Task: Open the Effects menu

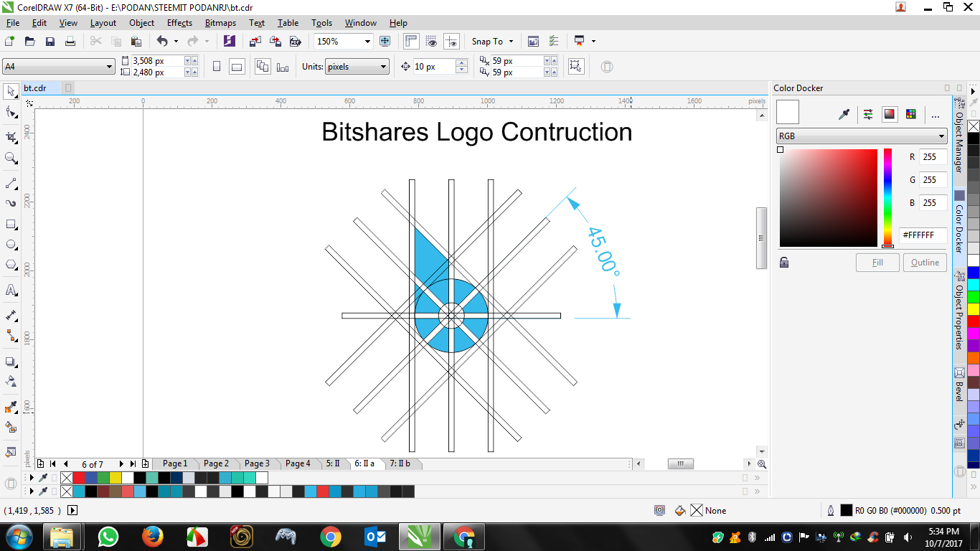Action: 179,23
